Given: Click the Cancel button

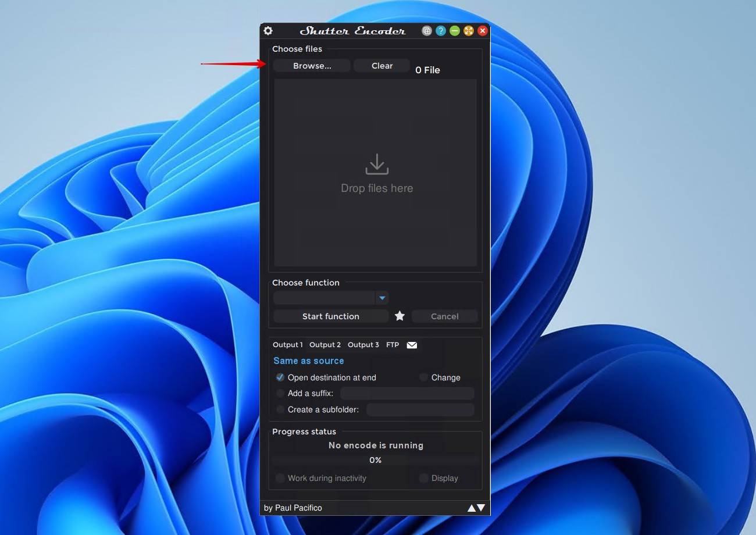Looking at the screenshot, I should tap(445, 316).
